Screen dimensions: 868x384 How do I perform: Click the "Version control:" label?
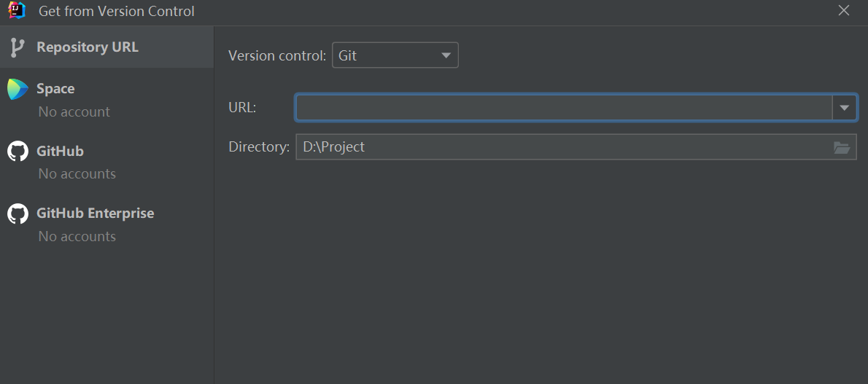[277, 55]
